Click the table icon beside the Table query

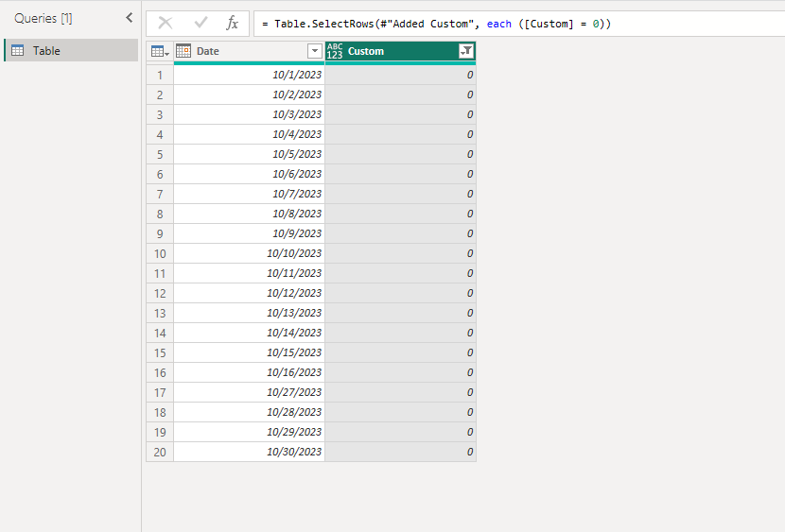click(x=18, y=50)
